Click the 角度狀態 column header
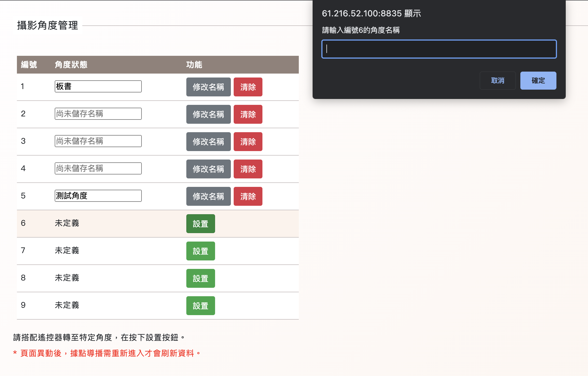The height and width of the screenshot is (376, 588). pos(71,65)
